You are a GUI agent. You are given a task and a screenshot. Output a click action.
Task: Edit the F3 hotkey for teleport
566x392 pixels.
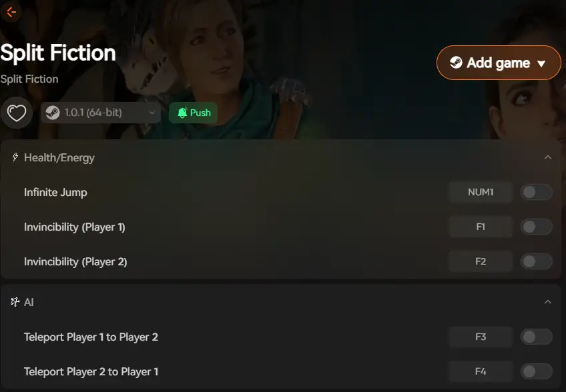pyautogui.click(x=481, y=337)
